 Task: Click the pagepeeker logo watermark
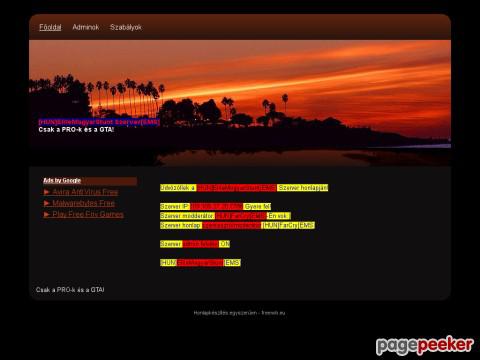tap(425, 345)
